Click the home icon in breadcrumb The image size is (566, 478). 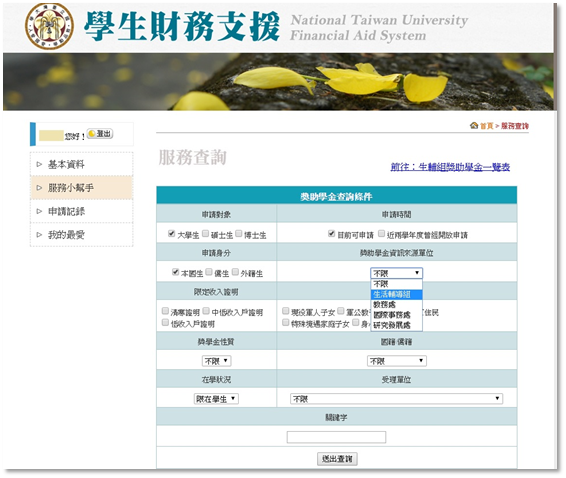click(x=474, y=125)
